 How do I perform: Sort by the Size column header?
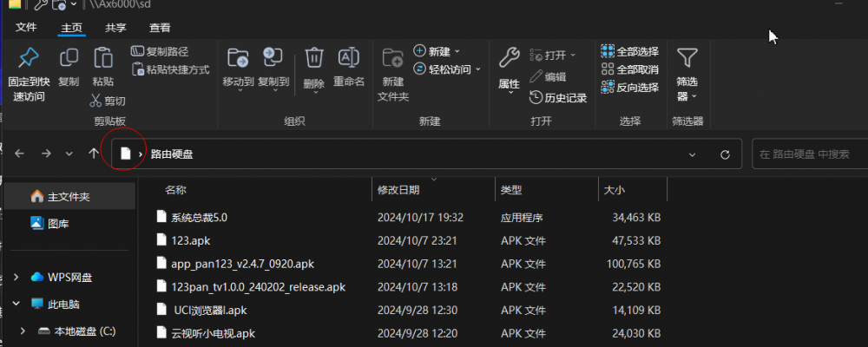tap(614, 190)
